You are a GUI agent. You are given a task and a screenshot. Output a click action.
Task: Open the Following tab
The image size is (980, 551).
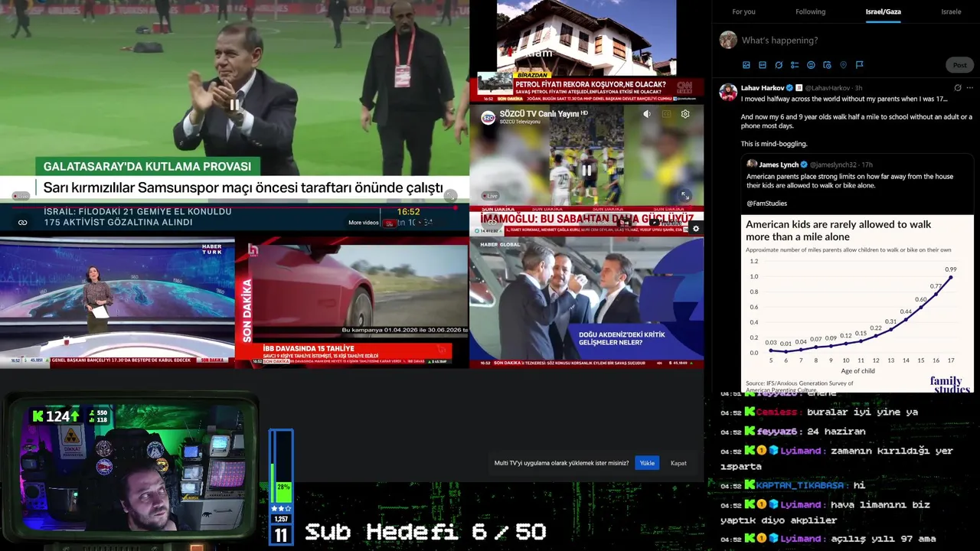(810, 11)
